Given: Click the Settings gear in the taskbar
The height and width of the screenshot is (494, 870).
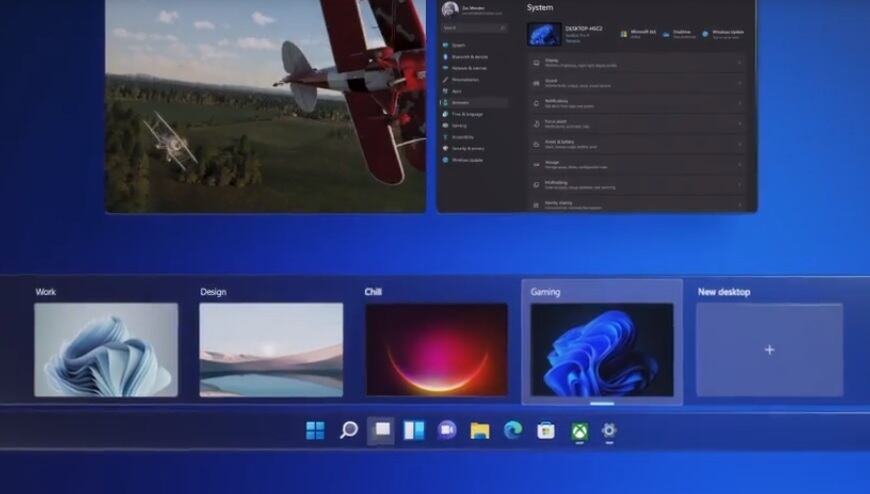Looking at the screenshot, I should [609, 430].
